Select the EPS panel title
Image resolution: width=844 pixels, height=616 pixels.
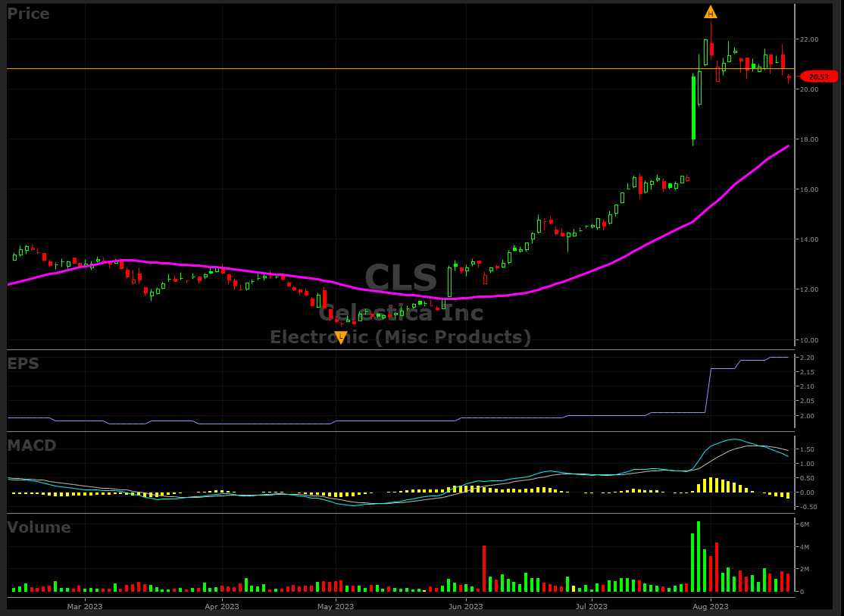(x=23, y=364)
